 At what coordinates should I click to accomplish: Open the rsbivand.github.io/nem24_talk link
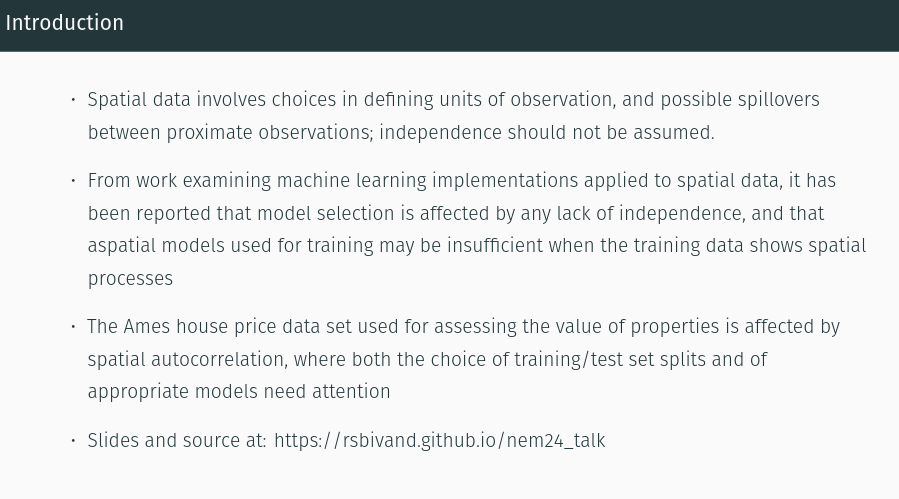[x=439, y=440]
